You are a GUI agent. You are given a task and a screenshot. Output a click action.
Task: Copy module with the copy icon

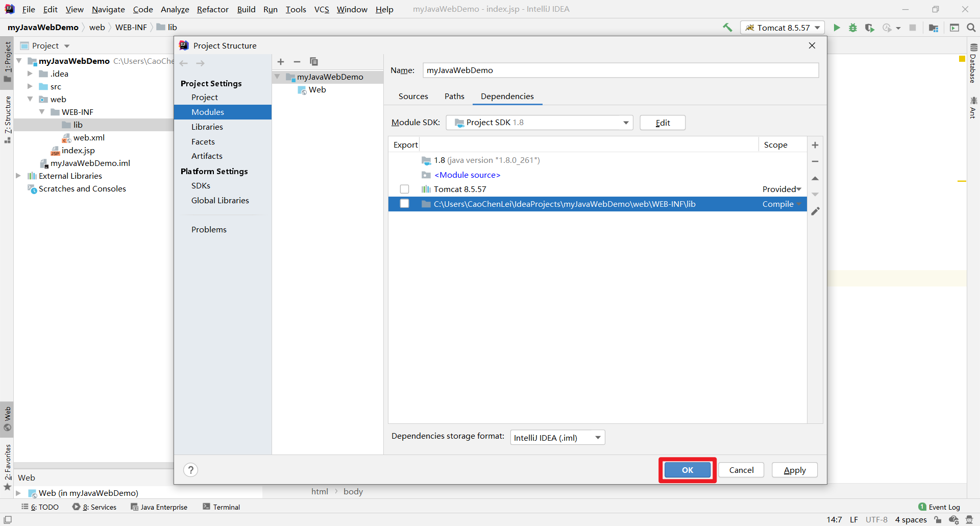(314, 62)
